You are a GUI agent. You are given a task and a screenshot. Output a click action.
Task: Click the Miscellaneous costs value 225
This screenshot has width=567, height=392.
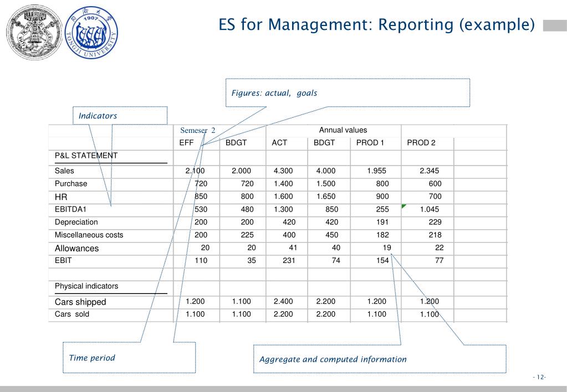(247, 235)
